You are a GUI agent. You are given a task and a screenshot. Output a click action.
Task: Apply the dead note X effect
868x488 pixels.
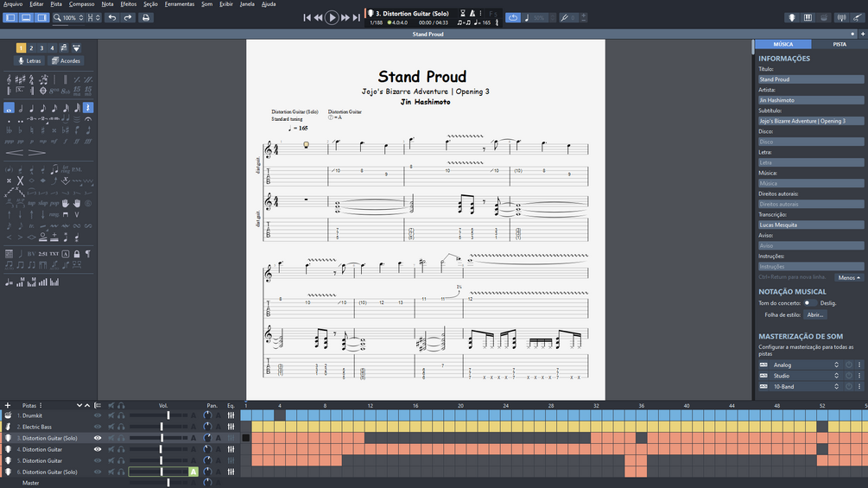pyautogui.click(x=20, y=181)
